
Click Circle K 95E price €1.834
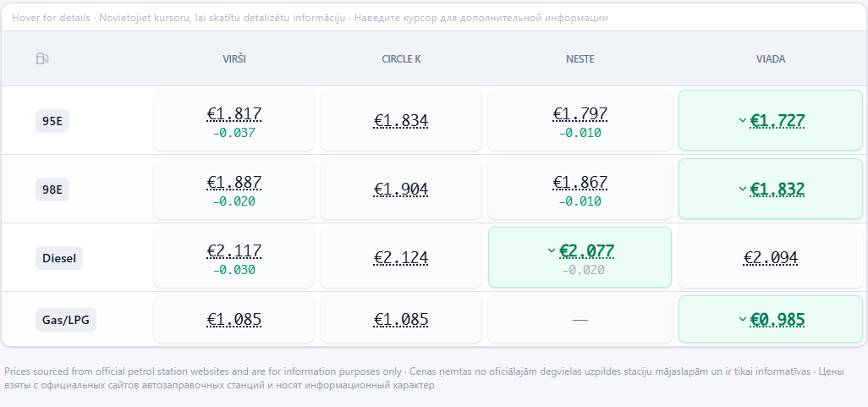click(401, 121)
